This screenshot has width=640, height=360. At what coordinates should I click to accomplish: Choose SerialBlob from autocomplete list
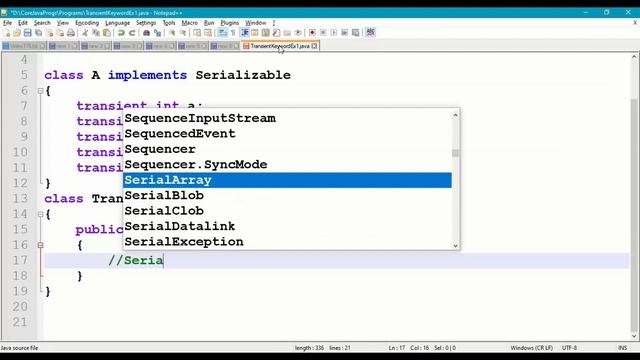[x=287, y=196]
